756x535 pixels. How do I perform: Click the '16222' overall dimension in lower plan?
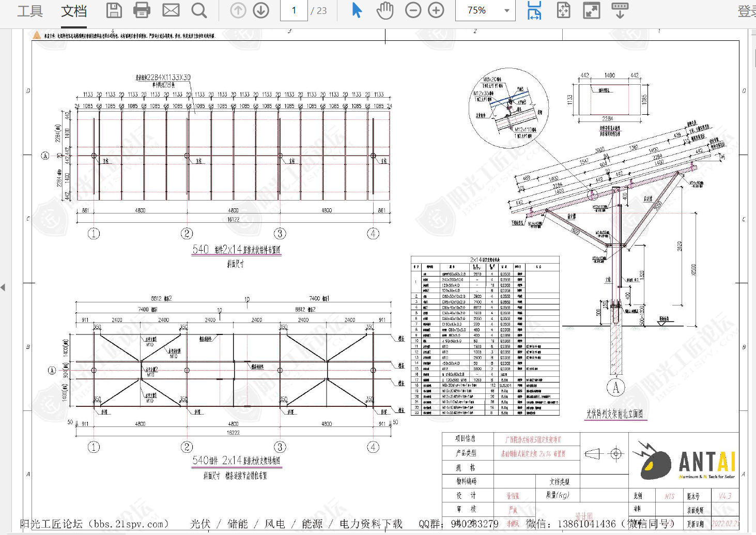[x=233, y=433]
